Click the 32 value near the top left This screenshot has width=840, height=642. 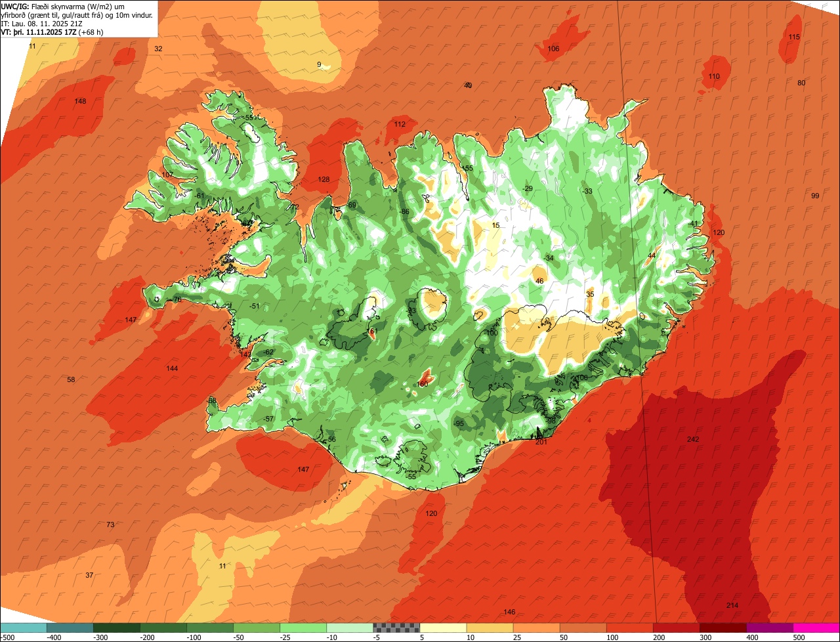pyautogui.click(x=158, y=49)
